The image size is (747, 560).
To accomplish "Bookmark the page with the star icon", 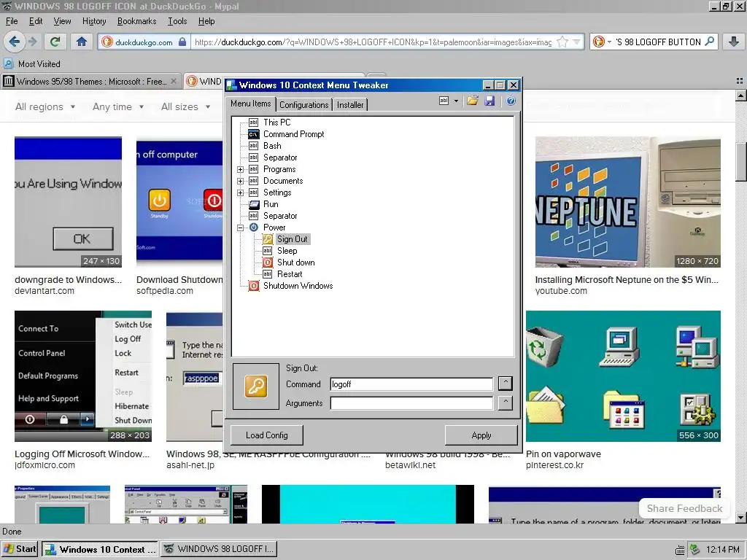I will 562,42.
